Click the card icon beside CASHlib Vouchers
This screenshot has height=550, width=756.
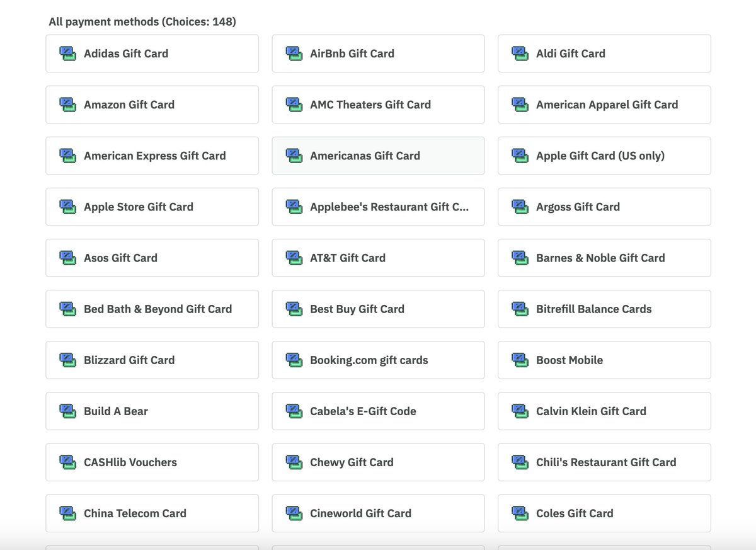pyautogui.click(x=67, y=462)
